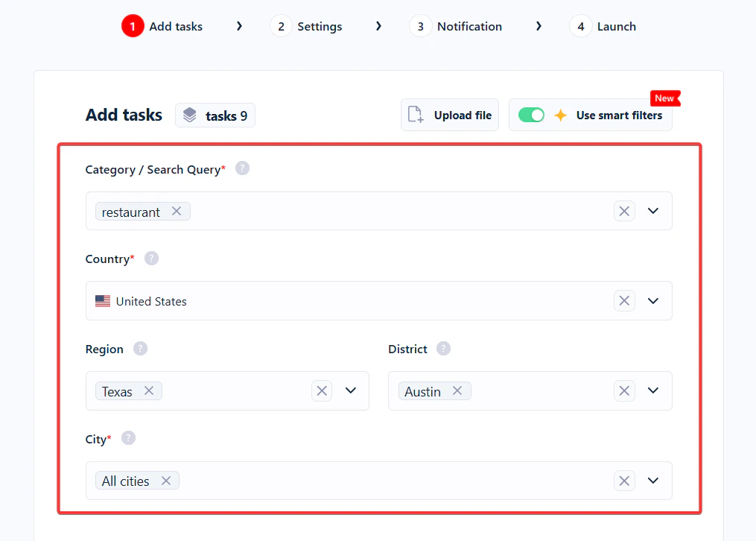Screen dimensions: 756x541
Task: Click the Use smart filters label
Action: coord(619,116)
